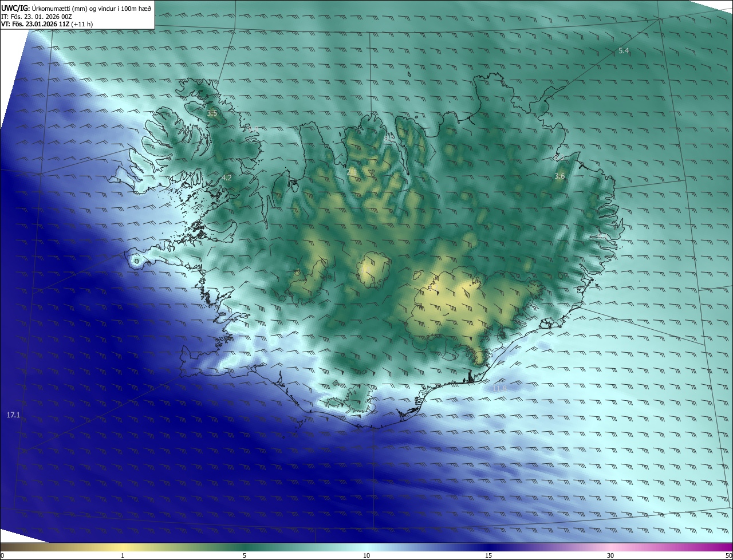Click the 0 tick label on the color scale

point(2,555)
